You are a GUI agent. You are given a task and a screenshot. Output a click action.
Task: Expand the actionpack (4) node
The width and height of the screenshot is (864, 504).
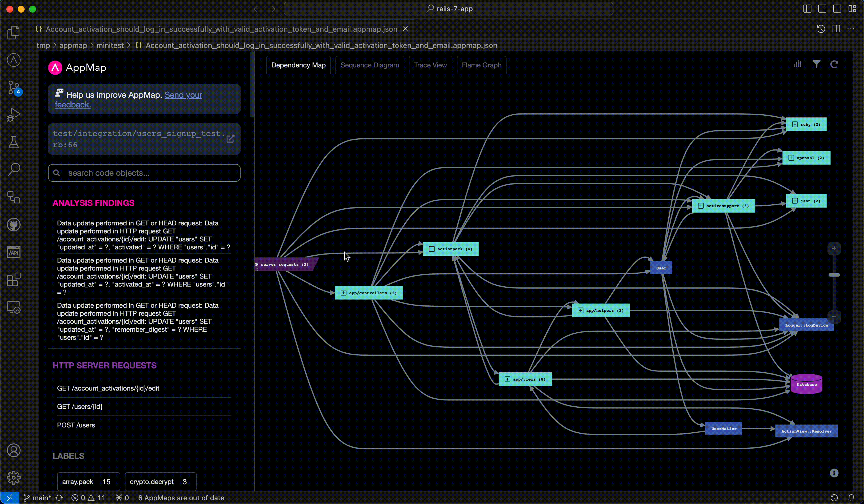[432, 249]
